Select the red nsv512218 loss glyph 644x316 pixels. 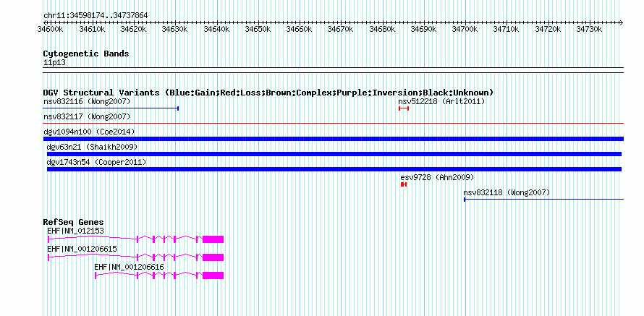click(x=404, y=108)
